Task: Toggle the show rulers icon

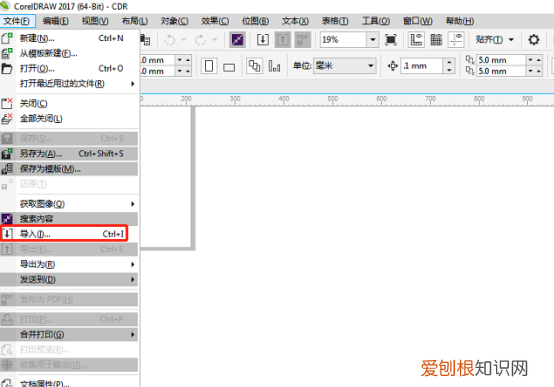Action: tap(416, 40)
